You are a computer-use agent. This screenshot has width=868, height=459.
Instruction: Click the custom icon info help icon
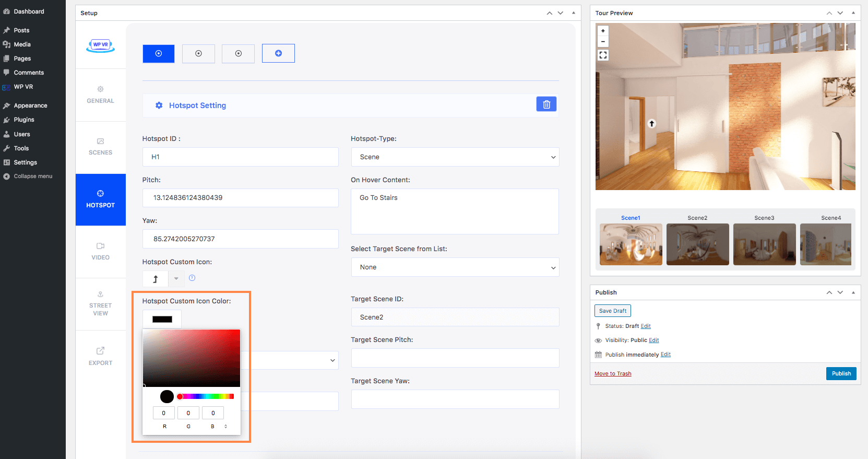coord(192,278)
